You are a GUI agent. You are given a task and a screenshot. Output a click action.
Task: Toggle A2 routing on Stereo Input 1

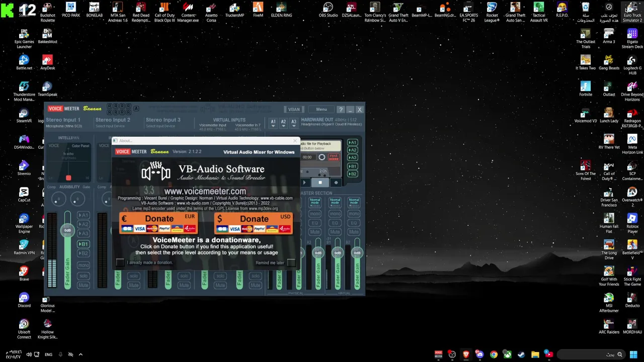(x=83, y=224)
